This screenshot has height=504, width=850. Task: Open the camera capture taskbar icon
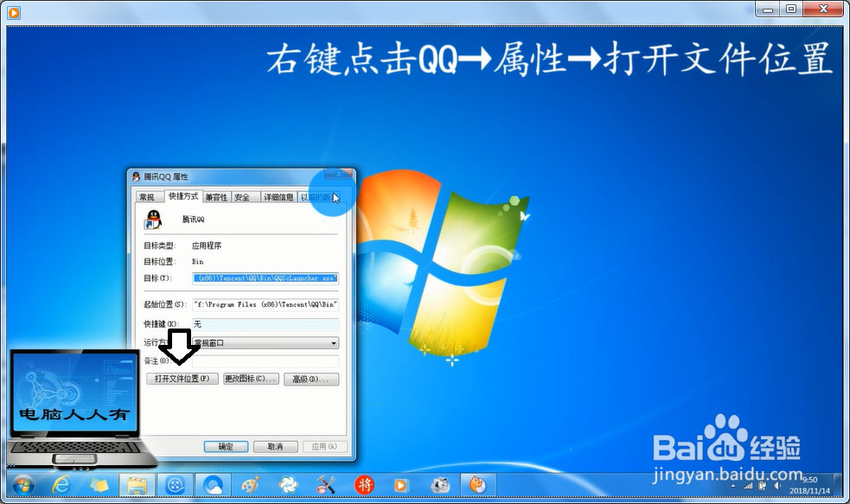pyautogui.click(x=440, y=485)
